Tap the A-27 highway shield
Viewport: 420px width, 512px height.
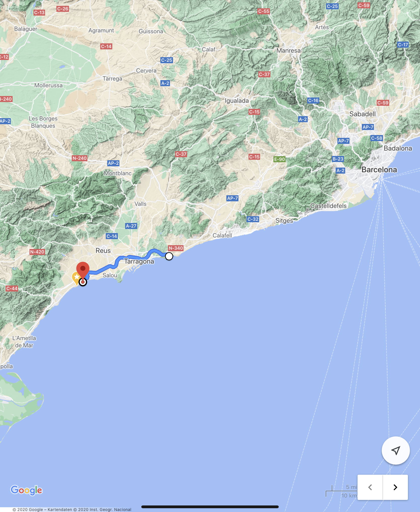coord(131,226)
